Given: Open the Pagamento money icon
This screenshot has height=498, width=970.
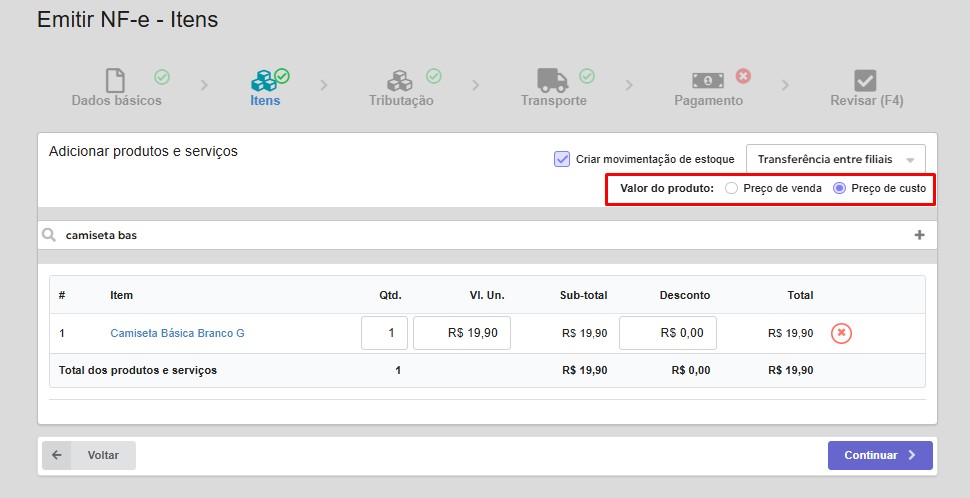Looking at the screenshot, I should [708, 80].
